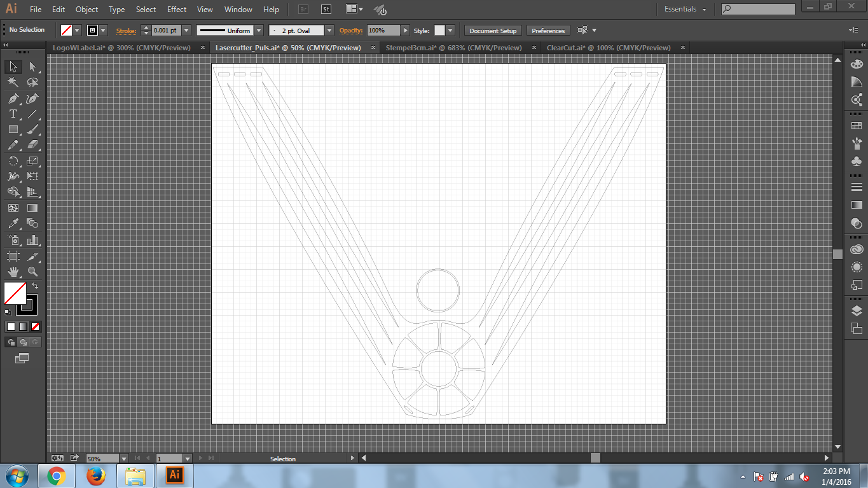Open the graphic Style dropdown
Screen dimensions: 868x488
point(450,31)
